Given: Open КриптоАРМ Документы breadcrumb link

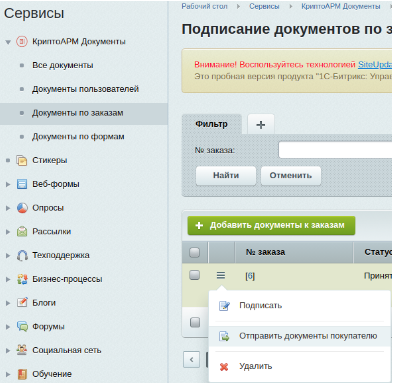Looking at the screenshot, I should [341, 6].
